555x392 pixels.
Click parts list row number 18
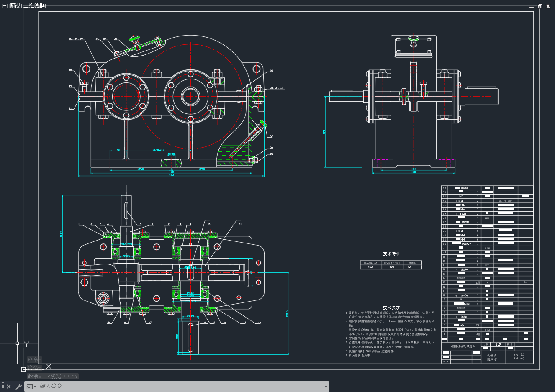coord(444,261)
